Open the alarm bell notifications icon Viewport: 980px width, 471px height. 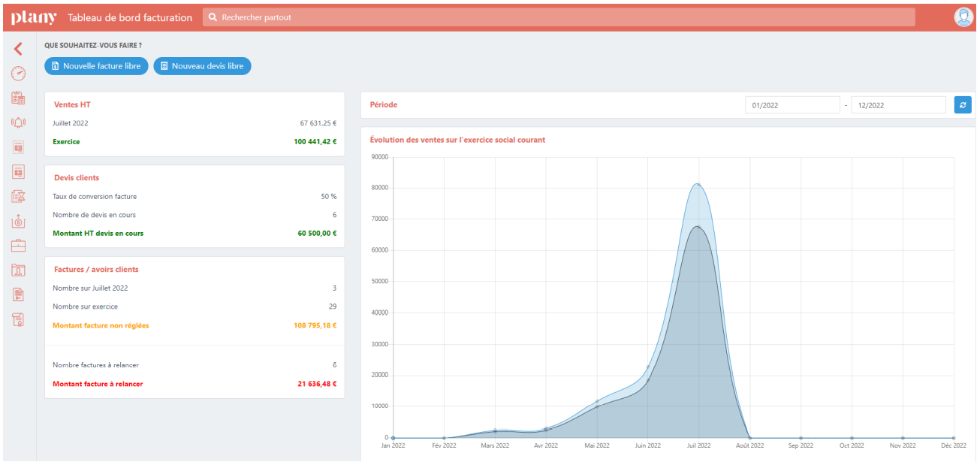(x=18, y=123)
